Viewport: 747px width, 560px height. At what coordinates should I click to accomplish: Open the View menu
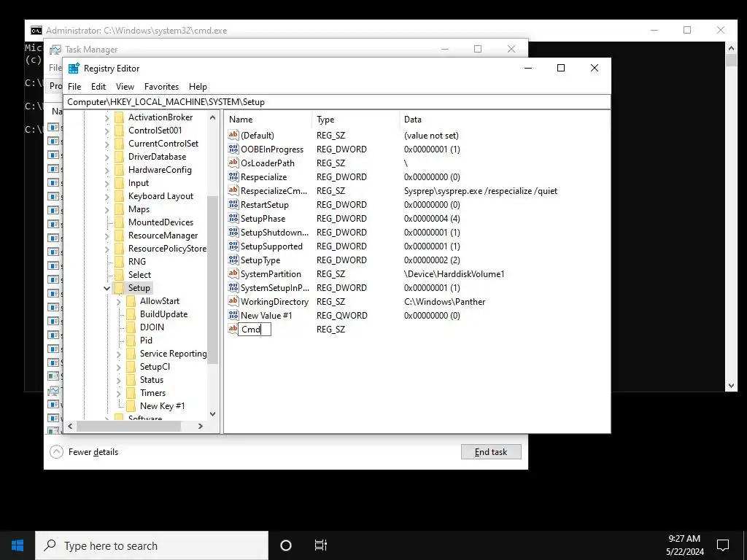click(x=125, y=87)
